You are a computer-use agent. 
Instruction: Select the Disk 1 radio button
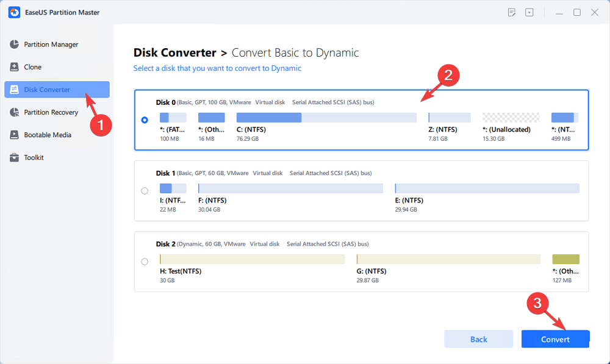(145, 191)
